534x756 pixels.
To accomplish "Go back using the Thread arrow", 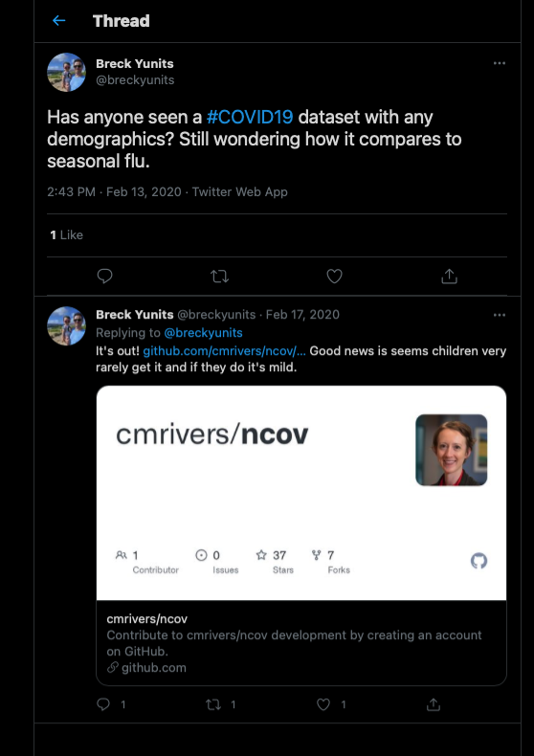I will pyautogui.click(x=58, y=20).
